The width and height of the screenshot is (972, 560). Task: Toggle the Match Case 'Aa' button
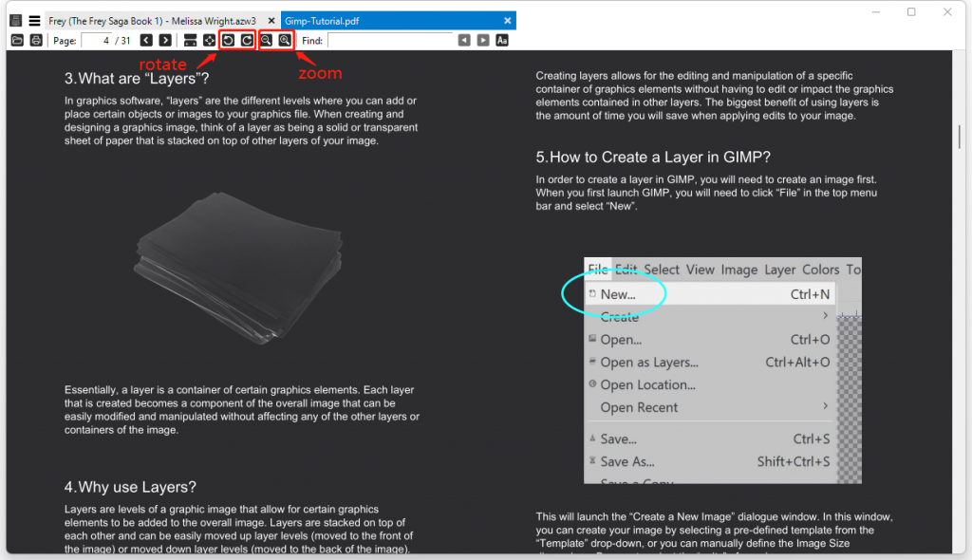coord(502,41)
